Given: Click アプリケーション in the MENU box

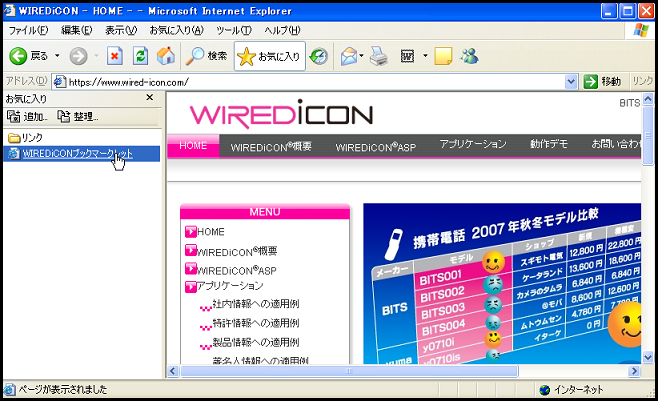Looking at the screenshot, I should [x=230, y=286].
